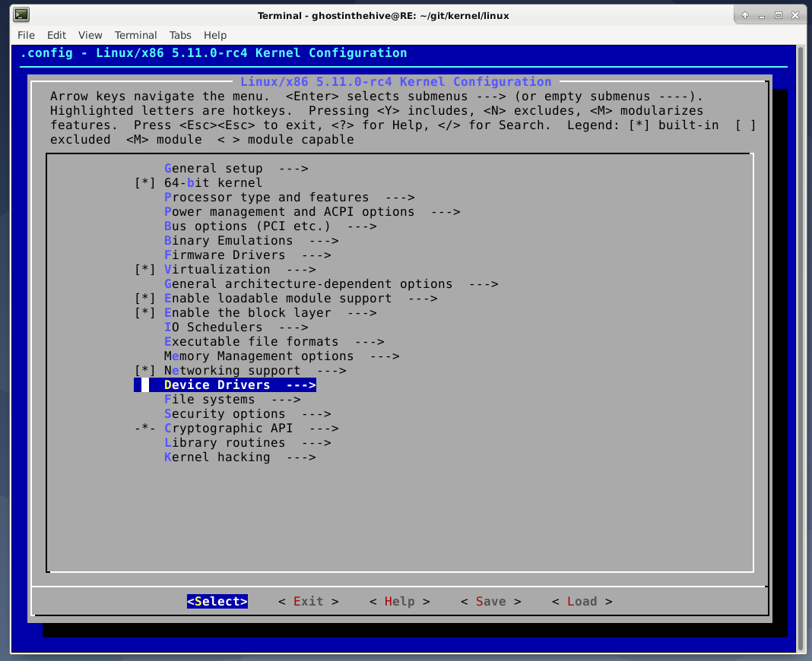Toggle the Networking support checkbox
This screenshot has height=661, width=812.
[x=144, y=371]
